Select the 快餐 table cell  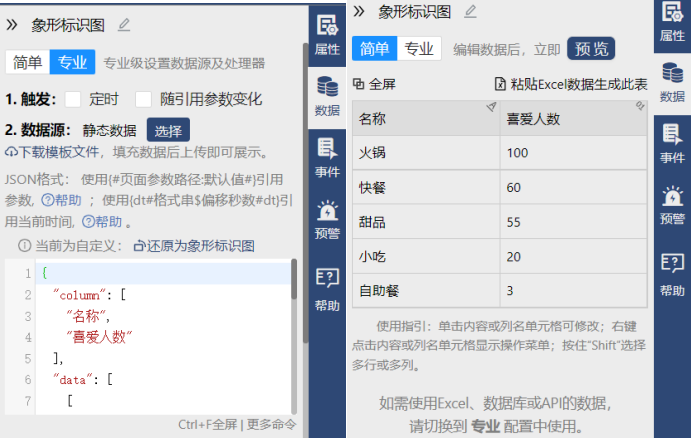point(426,187)
